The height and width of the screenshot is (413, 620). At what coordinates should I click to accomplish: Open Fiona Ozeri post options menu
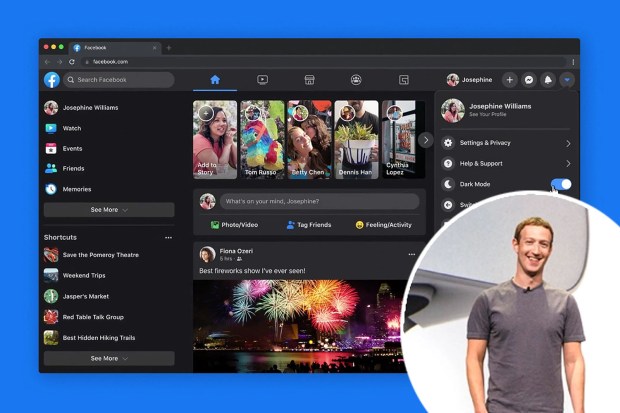pyautogui.click(x=412, y=254)
